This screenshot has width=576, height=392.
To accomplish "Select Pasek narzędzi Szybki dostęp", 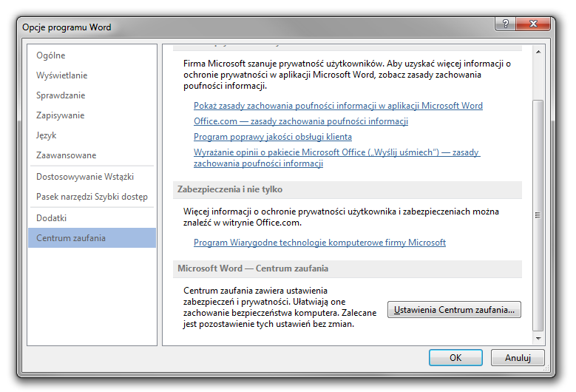I will 92,197.
